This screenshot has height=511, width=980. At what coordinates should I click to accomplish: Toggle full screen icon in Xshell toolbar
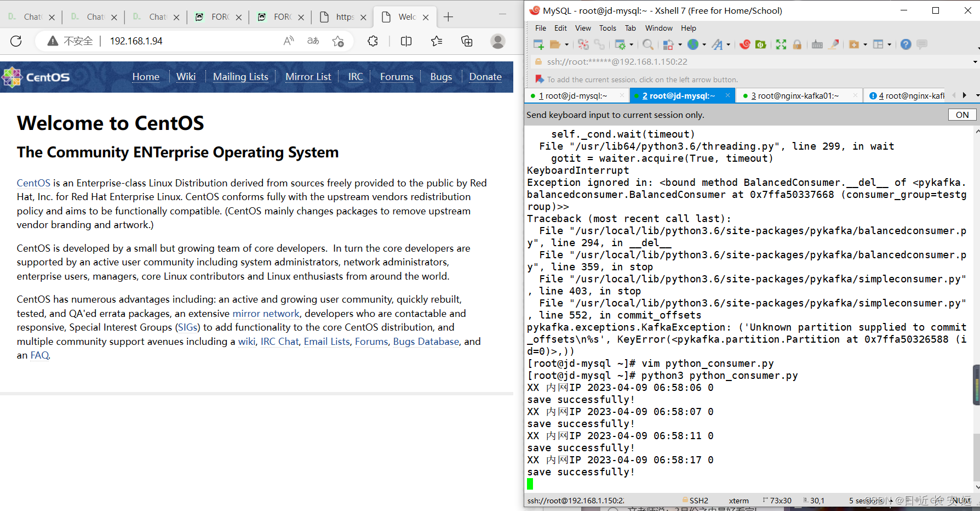point(781,44)
